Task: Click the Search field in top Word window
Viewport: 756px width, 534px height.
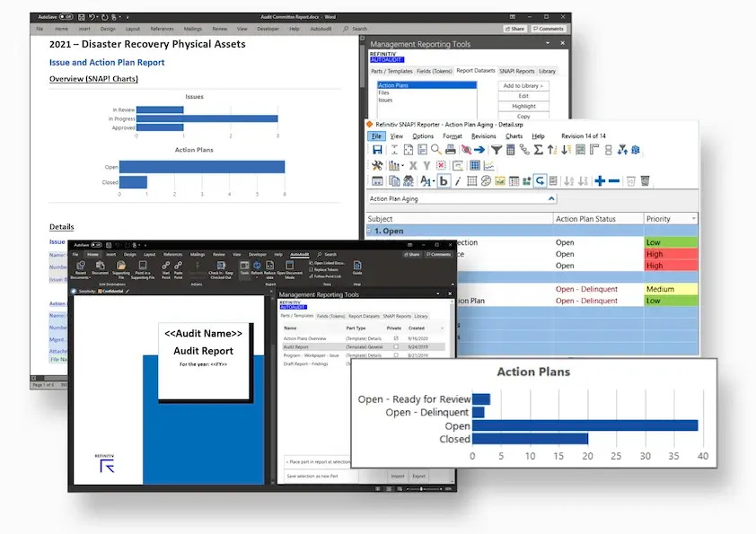Action: tap(356, 29)
